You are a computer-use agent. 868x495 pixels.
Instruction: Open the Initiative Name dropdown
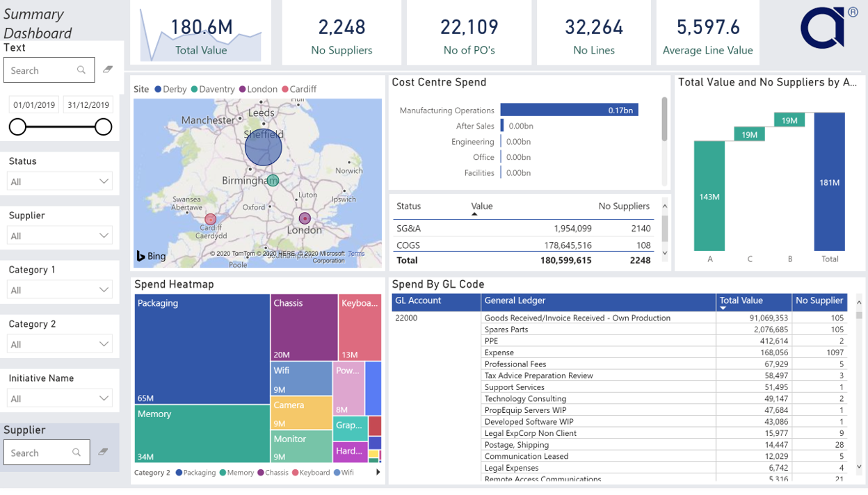(59, 398)
